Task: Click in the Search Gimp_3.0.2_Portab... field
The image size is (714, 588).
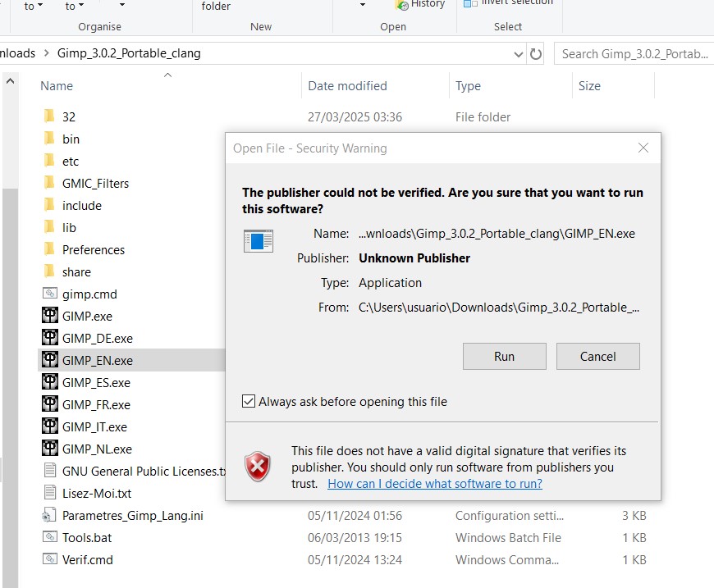Action: (634, 53)
